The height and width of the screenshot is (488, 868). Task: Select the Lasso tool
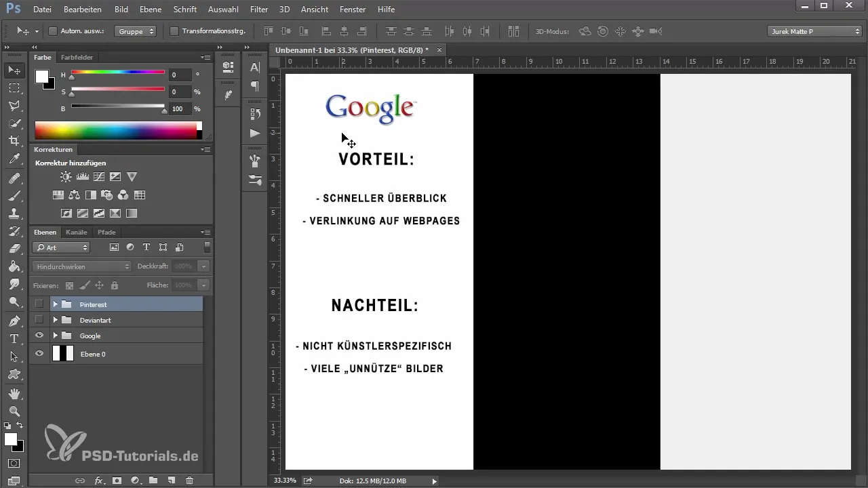14,106
